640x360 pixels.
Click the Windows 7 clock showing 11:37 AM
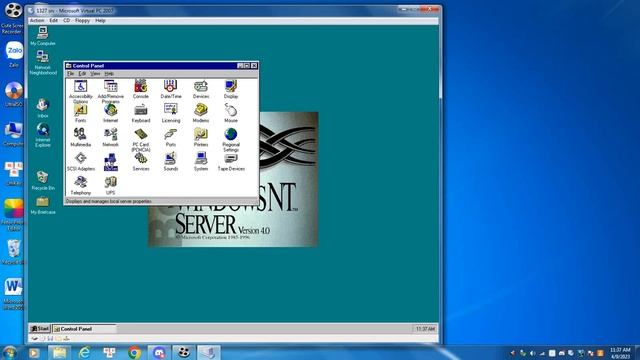[x=620, y=353]
